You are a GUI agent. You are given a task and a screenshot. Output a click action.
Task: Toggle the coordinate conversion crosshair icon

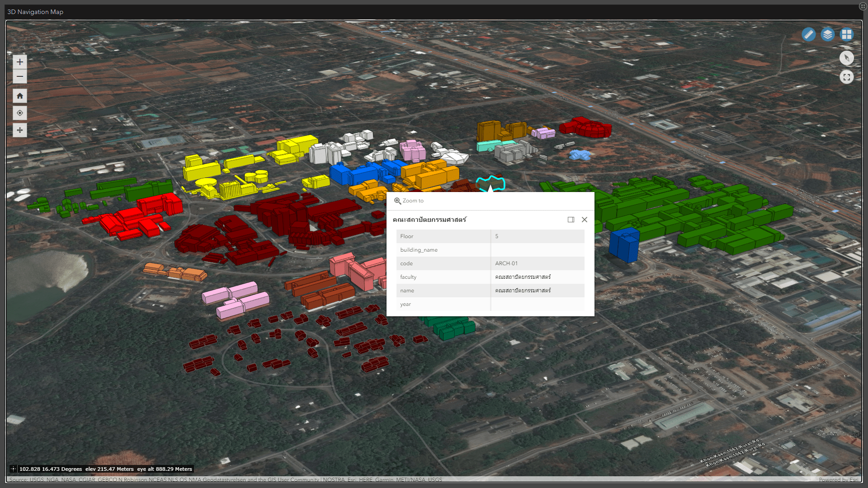13,469
